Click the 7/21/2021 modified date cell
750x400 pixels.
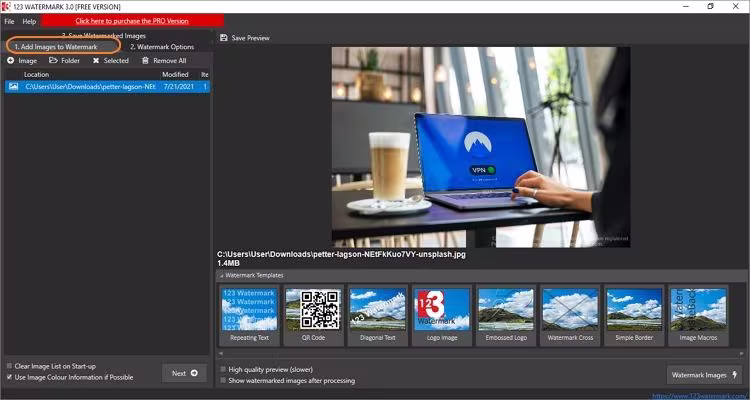click(x=178, y=87)
